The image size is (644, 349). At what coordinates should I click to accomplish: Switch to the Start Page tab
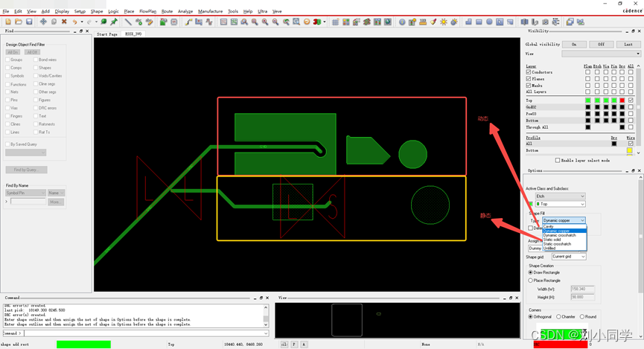(107, 34)
